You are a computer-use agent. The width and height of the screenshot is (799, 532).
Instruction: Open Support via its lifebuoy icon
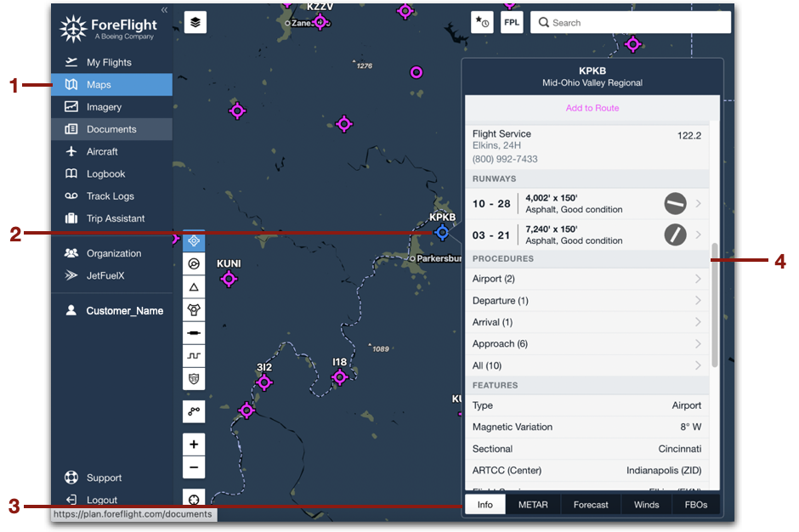(x=71, y=478)
